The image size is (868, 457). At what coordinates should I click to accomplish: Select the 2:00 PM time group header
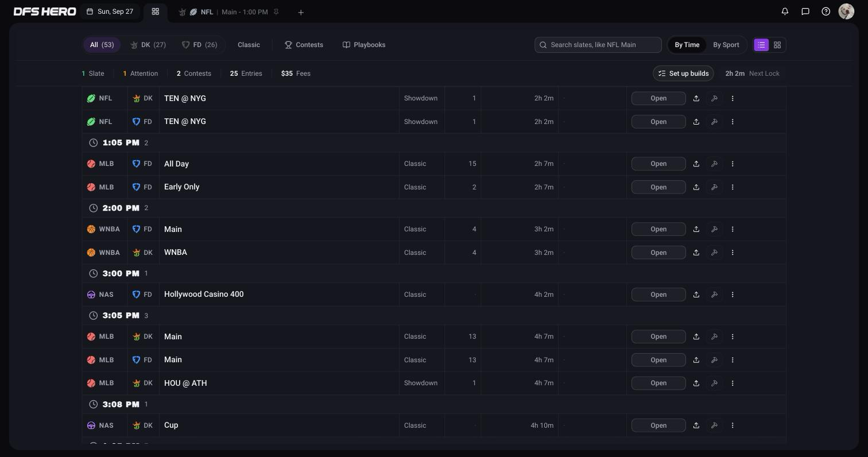434,208
